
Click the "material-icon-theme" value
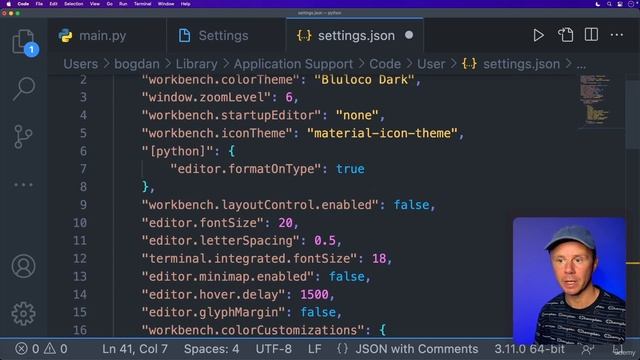382,133
